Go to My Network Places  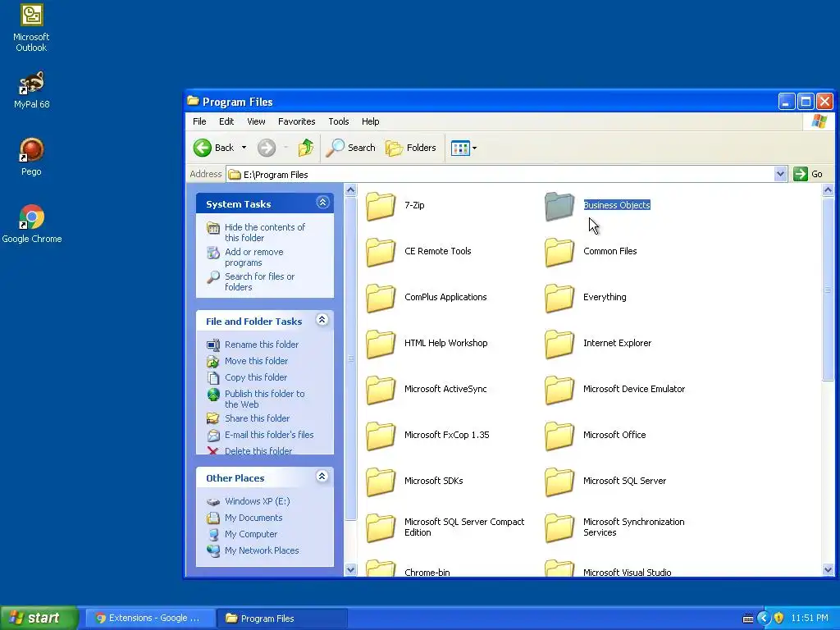pyautogui.click(x=253, y=550)
